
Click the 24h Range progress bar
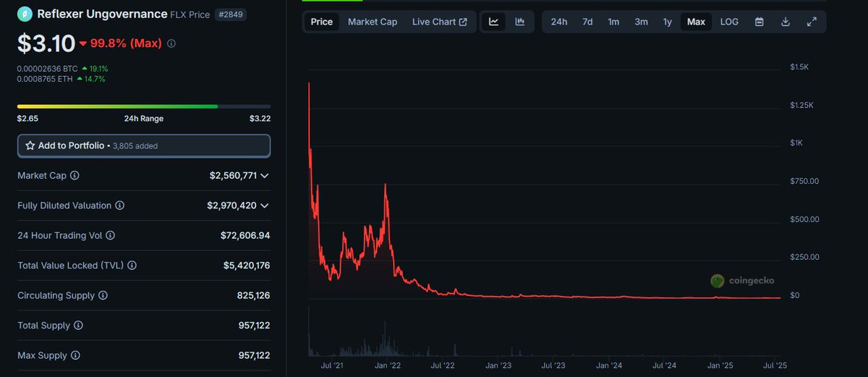(x=144, y=106)
